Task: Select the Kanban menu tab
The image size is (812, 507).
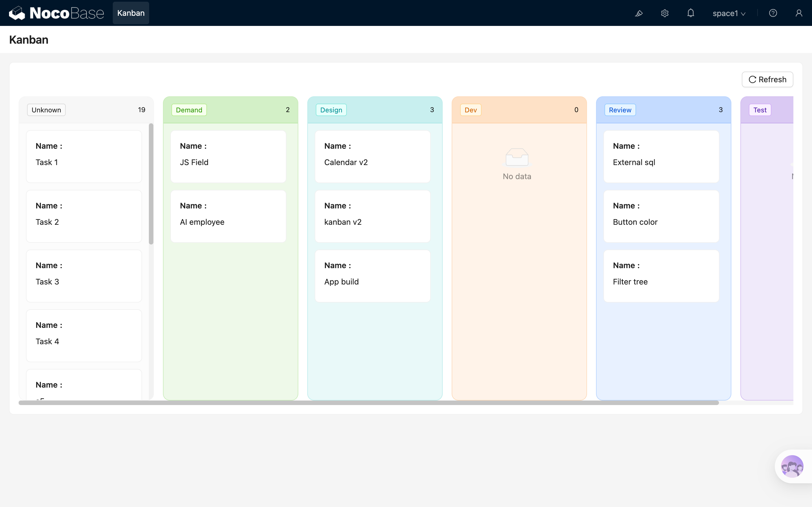Action: (x=131, y=13)
